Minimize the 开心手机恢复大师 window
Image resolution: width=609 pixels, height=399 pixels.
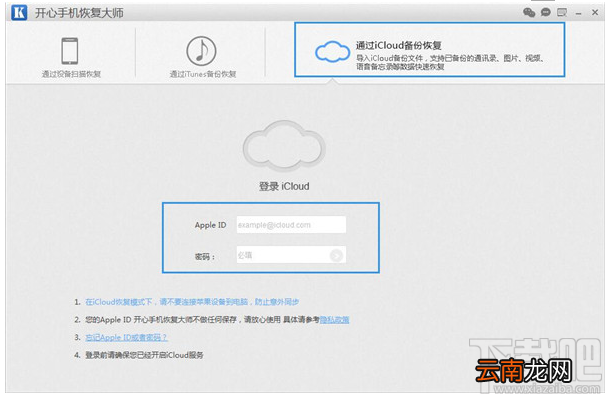coord(578,14)
